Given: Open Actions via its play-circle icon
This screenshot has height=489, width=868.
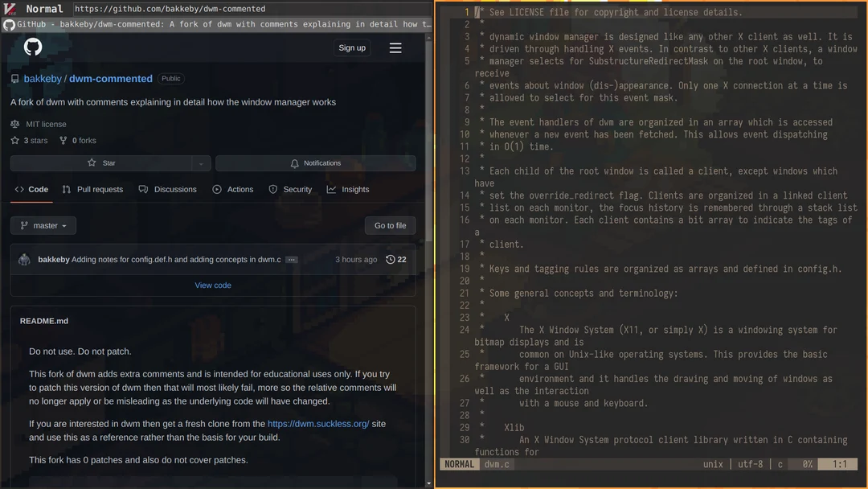Looking at the screenshot, I should click(x=215, y=189).
